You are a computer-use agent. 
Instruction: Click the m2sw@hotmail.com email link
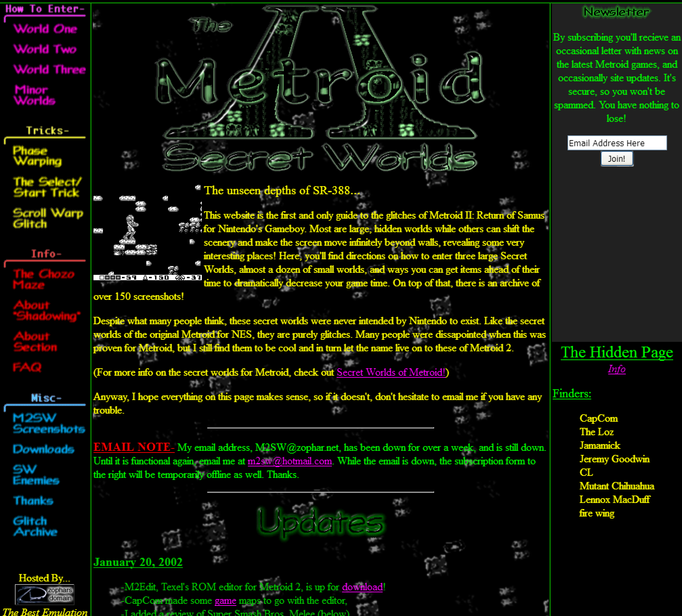(290, 461)
